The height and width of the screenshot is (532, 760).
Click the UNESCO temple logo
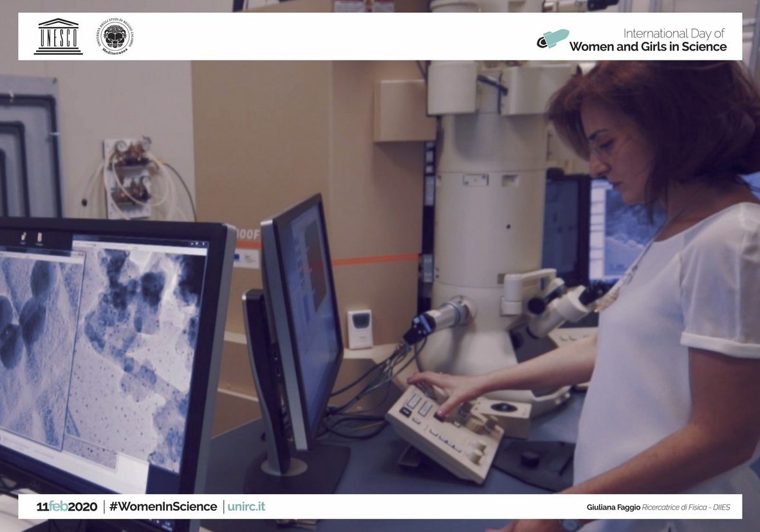click(x=58, y=37)
